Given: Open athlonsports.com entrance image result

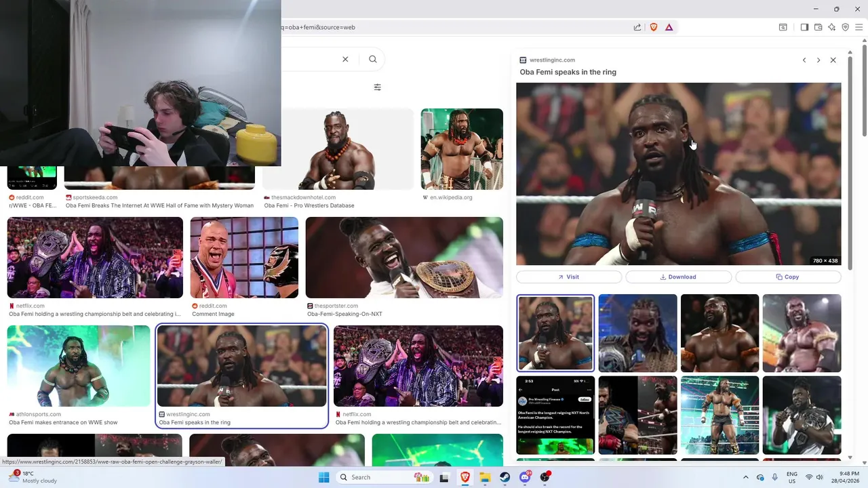Looking at the screenshot, I should tap(79, 366).
